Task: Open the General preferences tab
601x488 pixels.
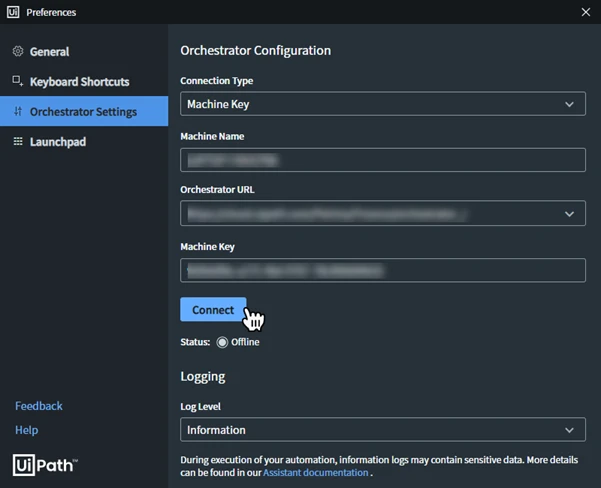Action: [84, 51]
